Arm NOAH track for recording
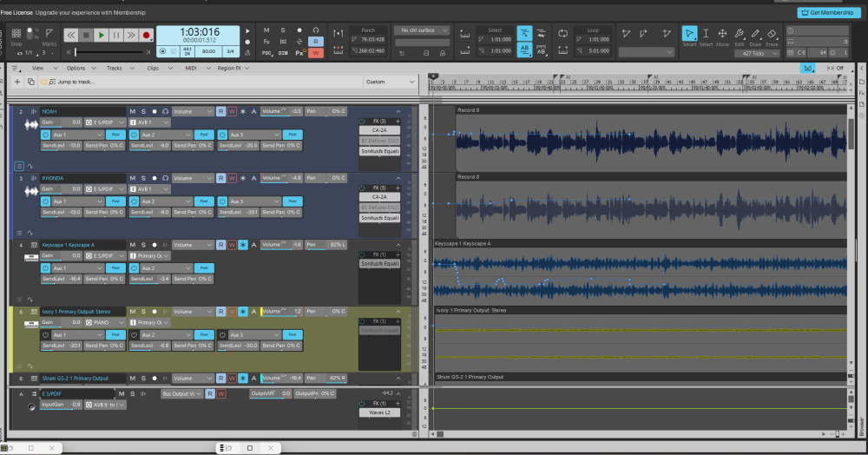Viewport: 868px width, 455px height. (155, 111)
